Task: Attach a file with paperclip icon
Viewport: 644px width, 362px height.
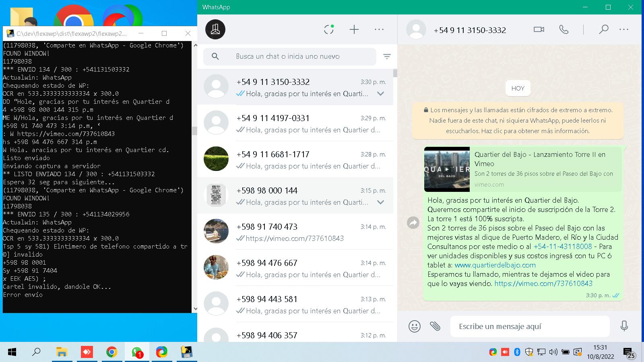Action: (x=435, y=326)
